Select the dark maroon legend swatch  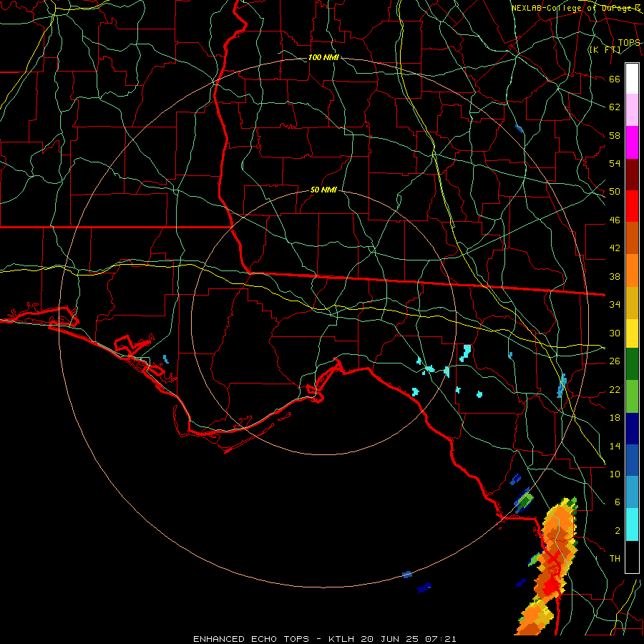tap(632, 175)
